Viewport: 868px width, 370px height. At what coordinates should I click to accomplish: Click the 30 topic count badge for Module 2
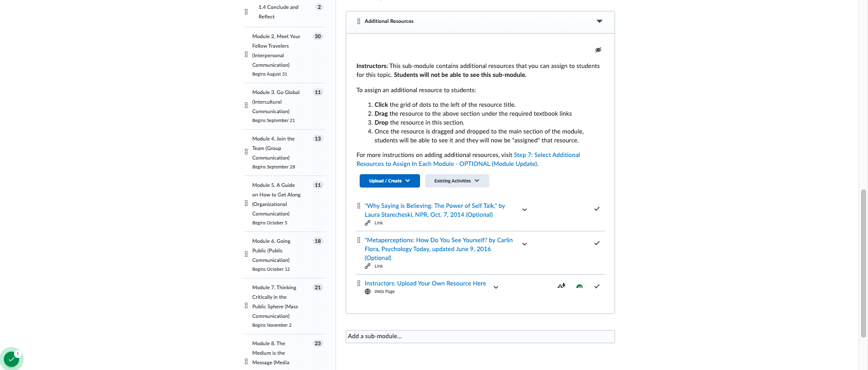[x=318, y=36]
